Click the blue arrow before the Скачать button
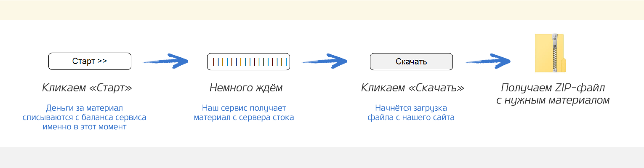The width and height of the screenshot is (644, 168). click(325, 60)
